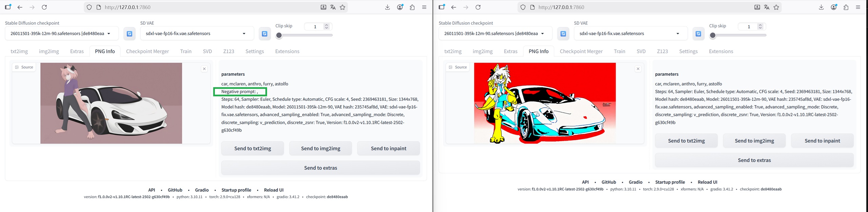Refresh checkpoint list in right window
The height and width of the screenshot is (212, 868).
[x=563, y=34]
